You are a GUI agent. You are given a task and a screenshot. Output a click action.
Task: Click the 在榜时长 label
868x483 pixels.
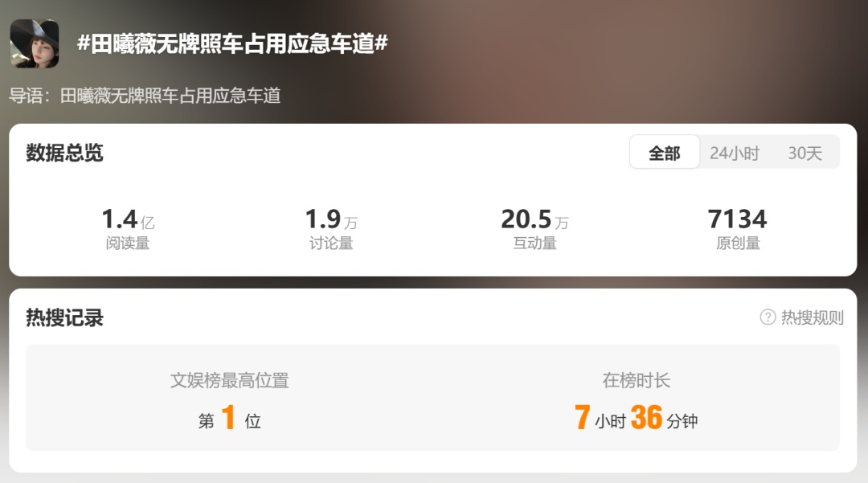(636, 380)
